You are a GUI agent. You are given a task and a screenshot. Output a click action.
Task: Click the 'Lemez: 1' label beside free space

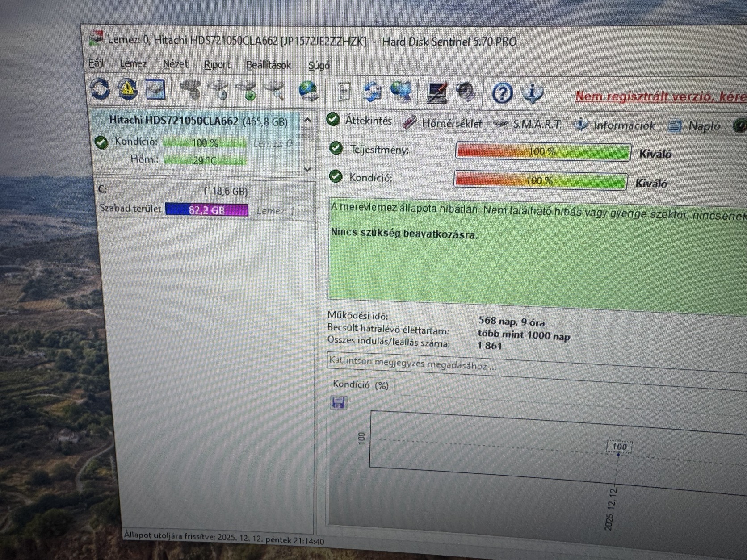tap(275, 211)
